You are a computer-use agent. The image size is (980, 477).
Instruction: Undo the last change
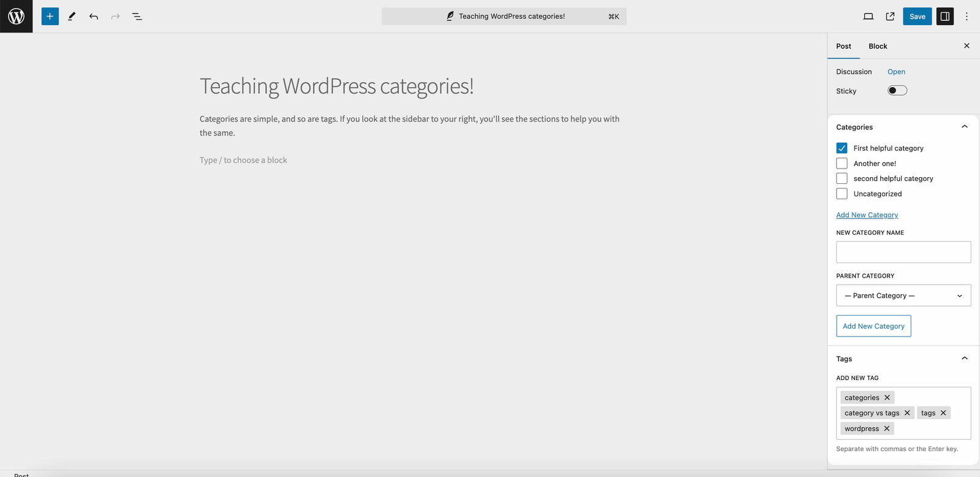click(x=94, y=17)
